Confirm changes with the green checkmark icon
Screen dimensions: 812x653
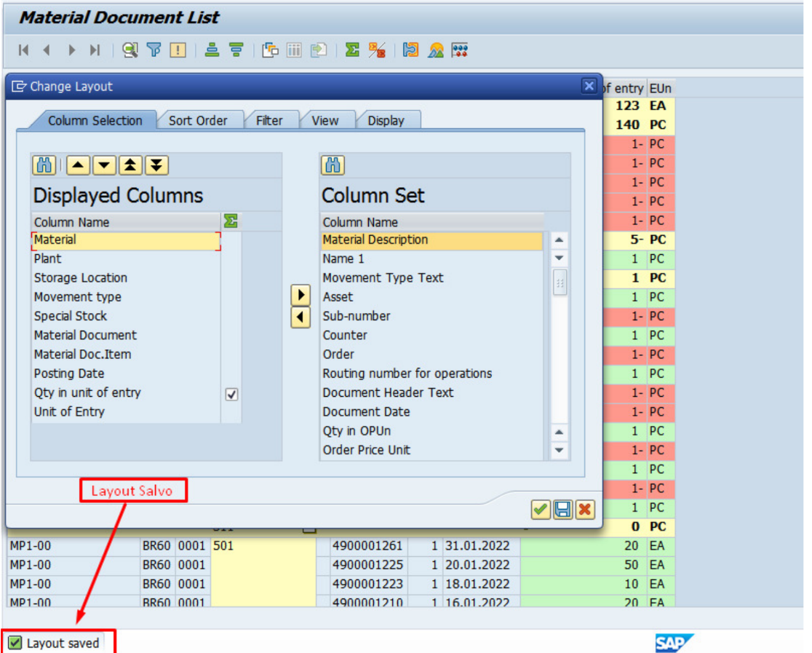pyautogui.click(x=540, y=510)
